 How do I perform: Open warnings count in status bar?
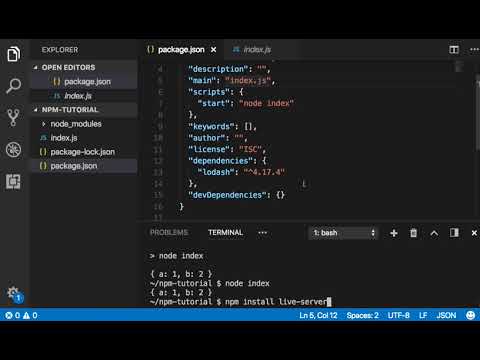[30, 315]
